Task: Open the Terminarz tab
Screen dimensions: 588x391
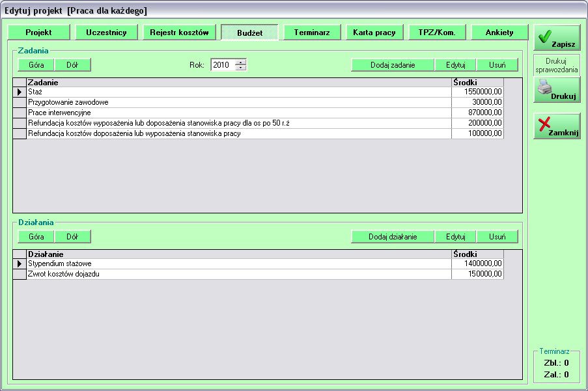Action: [312, 33]
